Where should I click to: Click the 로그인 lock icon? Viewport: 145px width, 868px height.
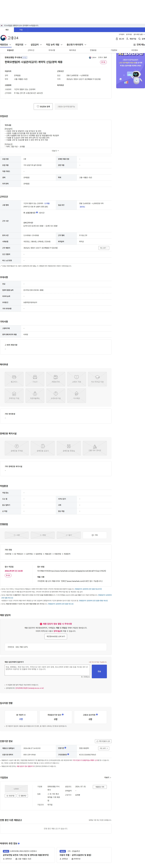pyautogui.click(x=117, y=39)
